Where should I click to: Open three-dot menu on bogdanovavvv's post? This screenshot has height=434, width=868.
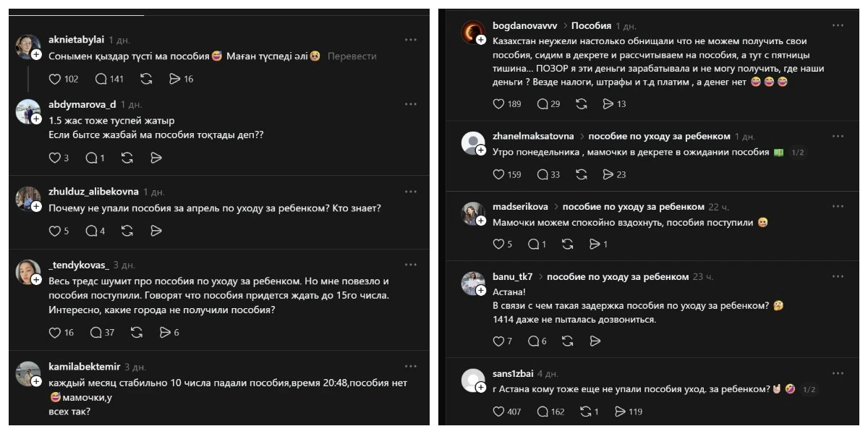click(838, 25)
